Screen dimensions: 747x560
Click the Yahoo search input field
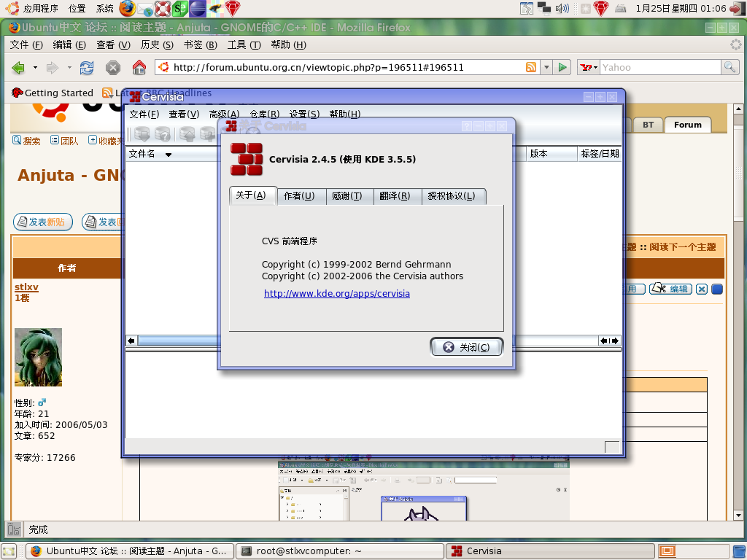coord(660,67)
